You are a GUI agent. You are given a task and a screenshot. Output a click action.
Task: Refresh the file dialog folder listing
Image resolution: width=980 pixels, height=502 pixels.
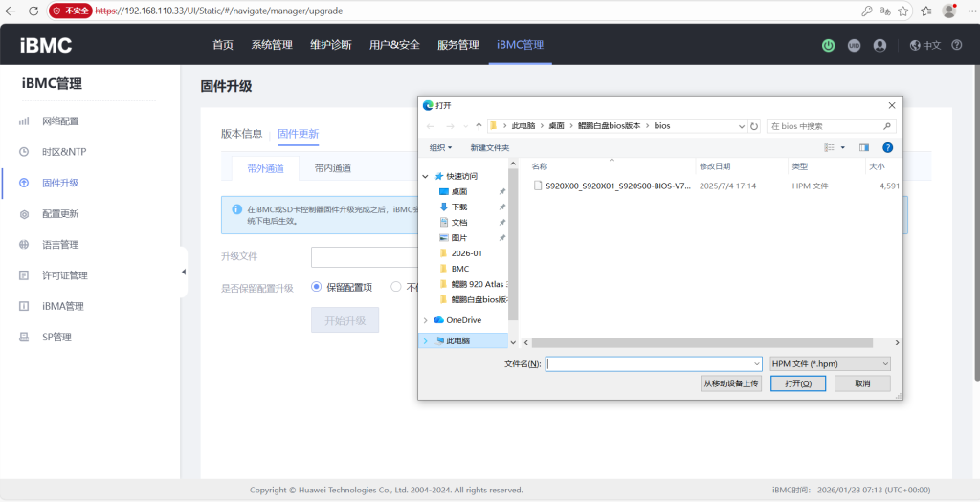point(754,126)
